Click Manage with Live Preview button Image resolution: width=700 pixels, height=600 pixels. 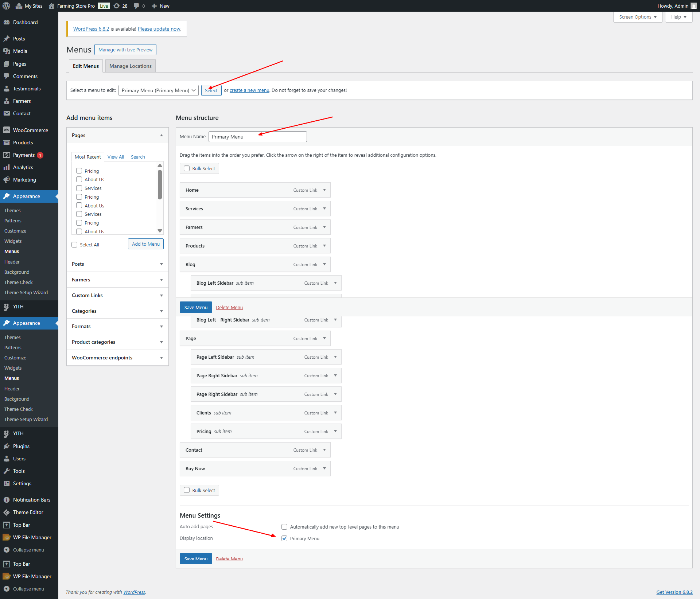pos(125,50)
